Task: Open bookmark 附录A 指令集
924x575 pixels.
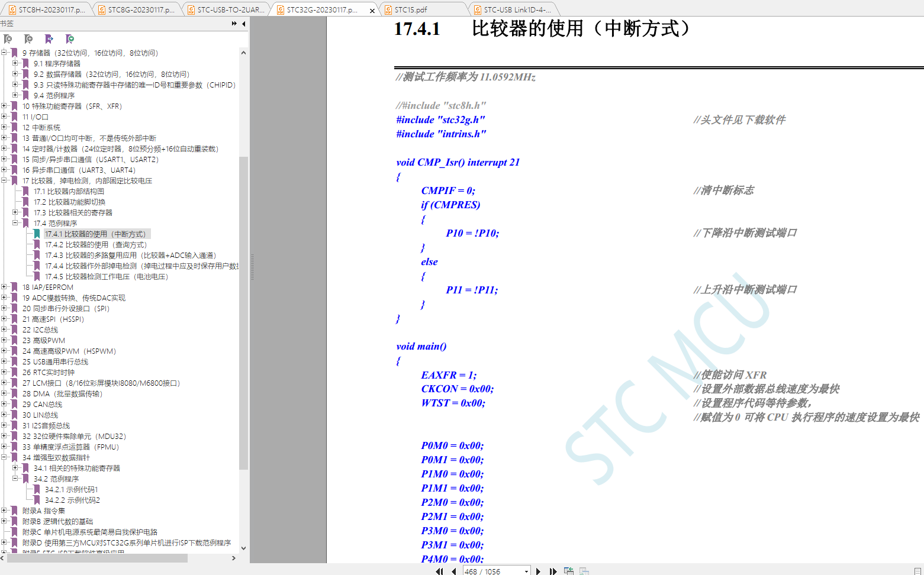Action: (x=44, y=511)
